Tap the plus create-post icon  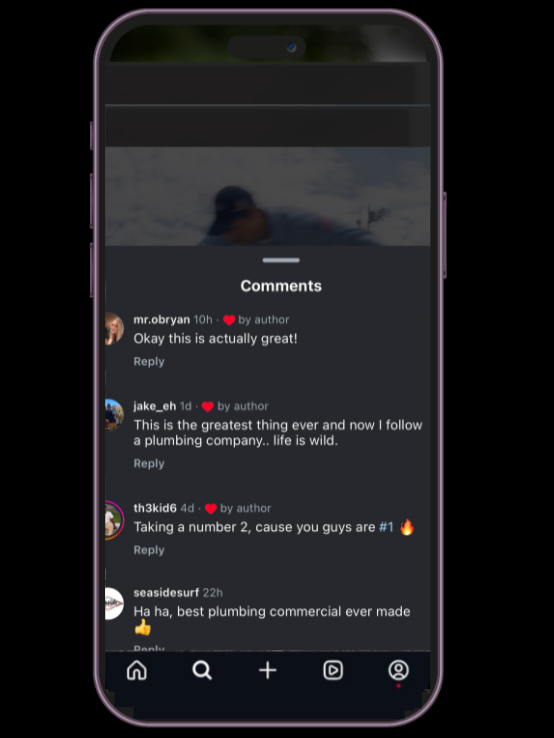click(268, 670)
